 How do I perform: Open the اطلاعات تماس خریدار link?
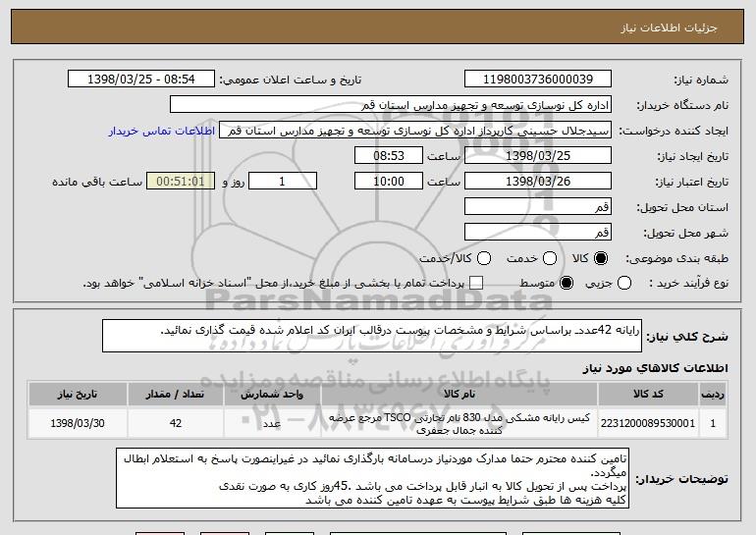[x=162, y=132]
